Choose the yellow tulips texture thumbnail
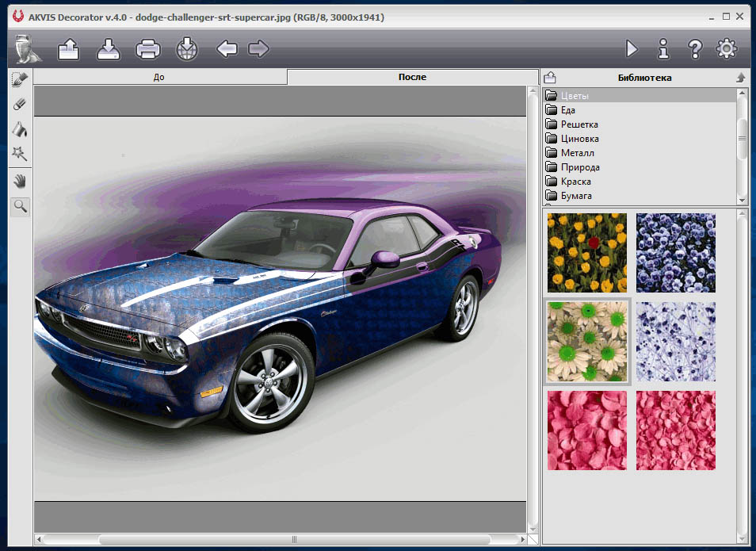Viewport: 756px width, 551px height. [x=587, y=253]
